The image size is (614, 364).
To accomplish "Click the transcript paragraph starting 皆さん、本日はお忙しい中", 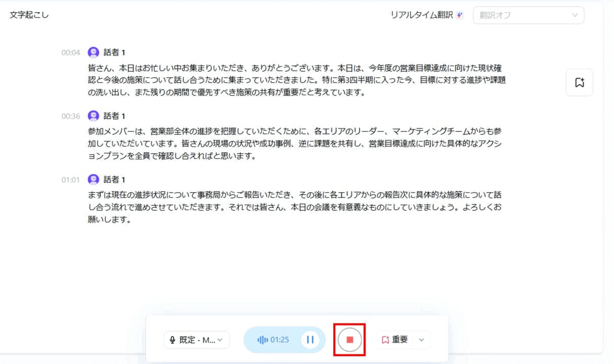I will 297,80.
